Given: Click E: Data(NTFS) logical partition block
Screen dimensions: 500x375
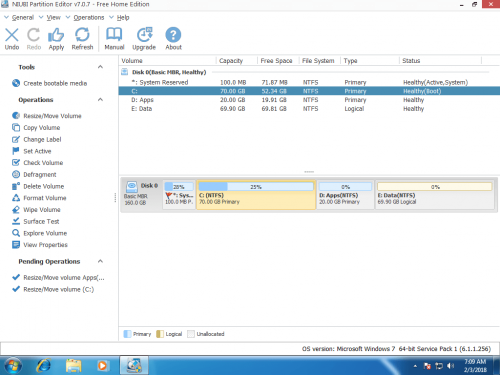Looking at the screenshot, I should tap(435, 195).
